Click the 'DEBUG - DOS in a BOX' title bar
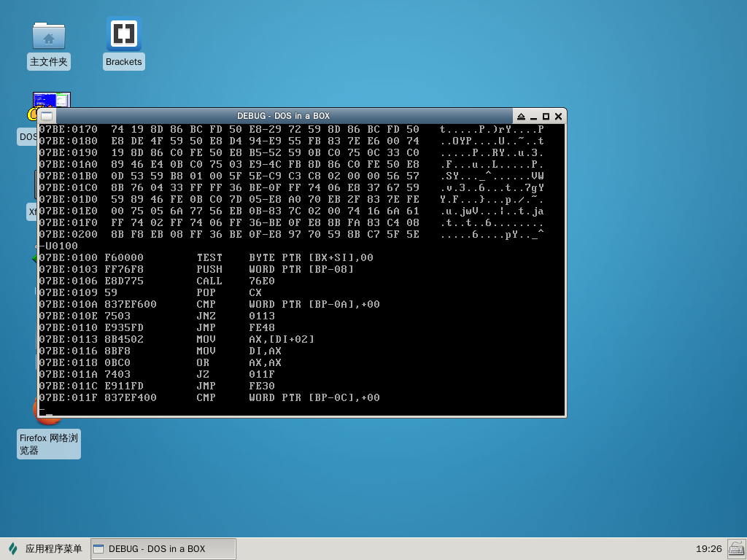The height and width of the screenshot is (560, 747). 283,116
